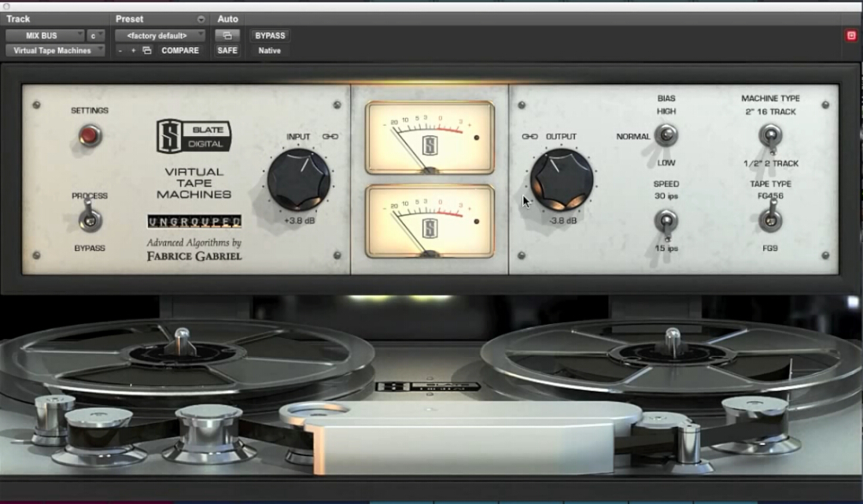Click the Slate Digital logo

(x=194, y=136)
